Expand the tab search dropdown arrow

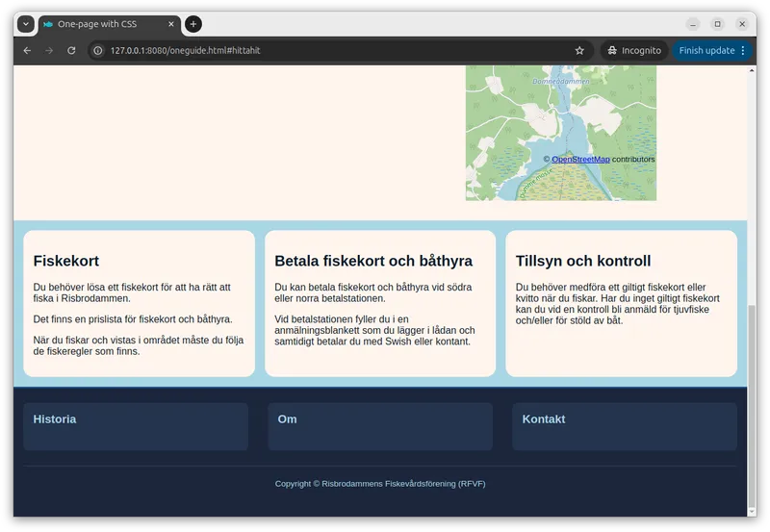(26, 24)
